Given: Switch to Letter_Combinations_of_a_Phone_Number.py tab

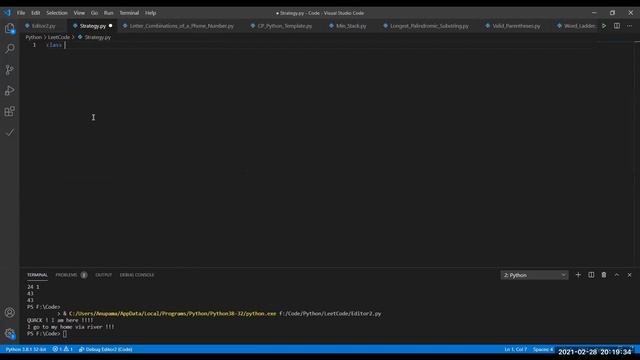Looking at the screenshot, I should coord(182,26).
